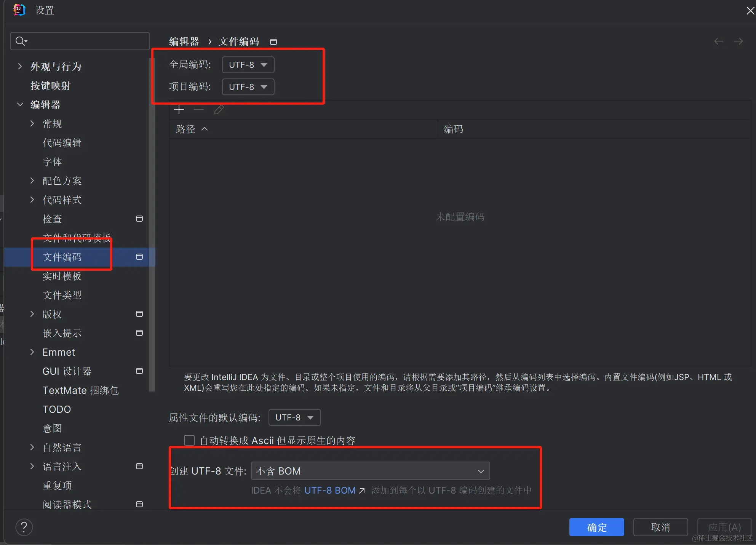Open the 属性文件的默认编码 dropdown
The height and width of the screenshot is (545, 756).
[x=294, y=417]
